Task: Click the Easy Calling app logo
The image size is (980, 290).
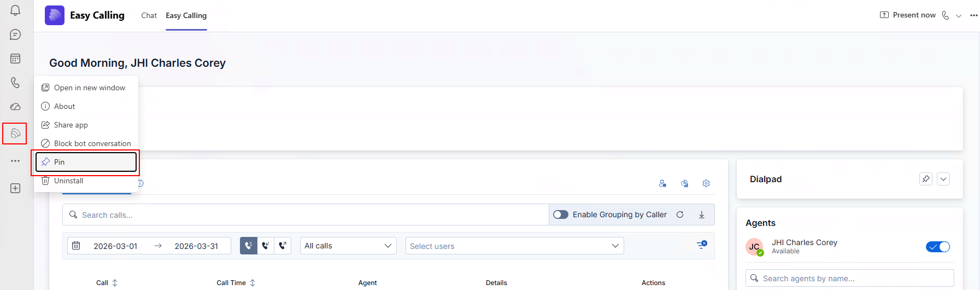Action: (55, 15)
